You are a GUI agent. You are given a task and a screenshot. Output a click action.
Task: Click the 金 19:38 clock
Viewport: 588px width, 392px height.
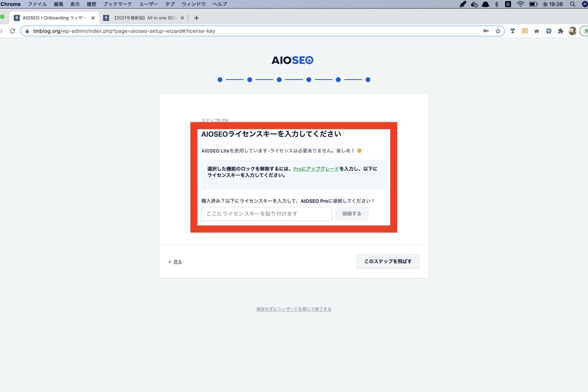point(553,4)
